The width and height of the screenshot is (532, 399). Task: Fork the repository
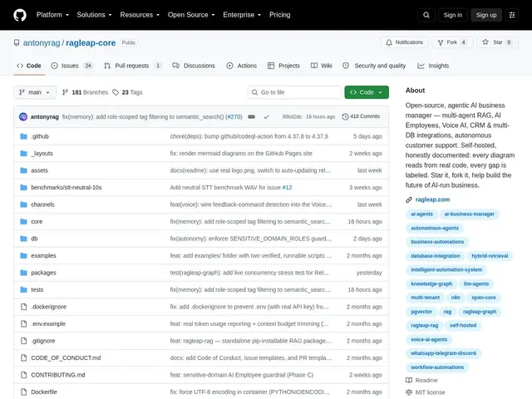[x=452, y=42]
